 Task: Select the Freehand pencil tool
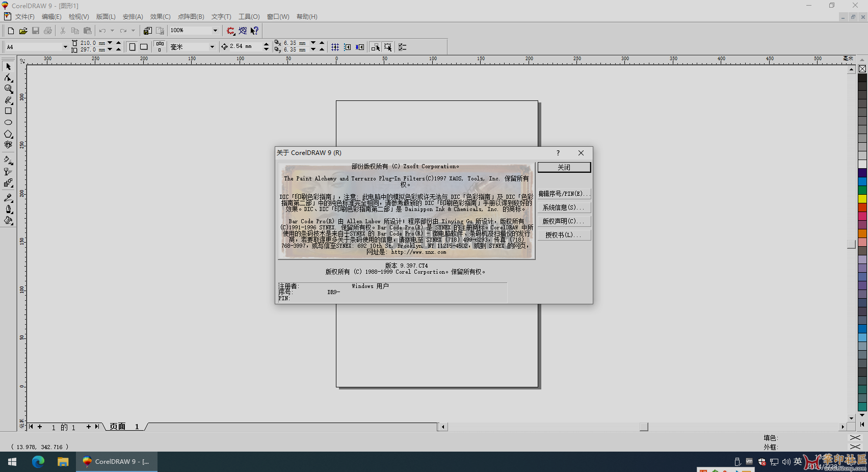pos(8,100)
